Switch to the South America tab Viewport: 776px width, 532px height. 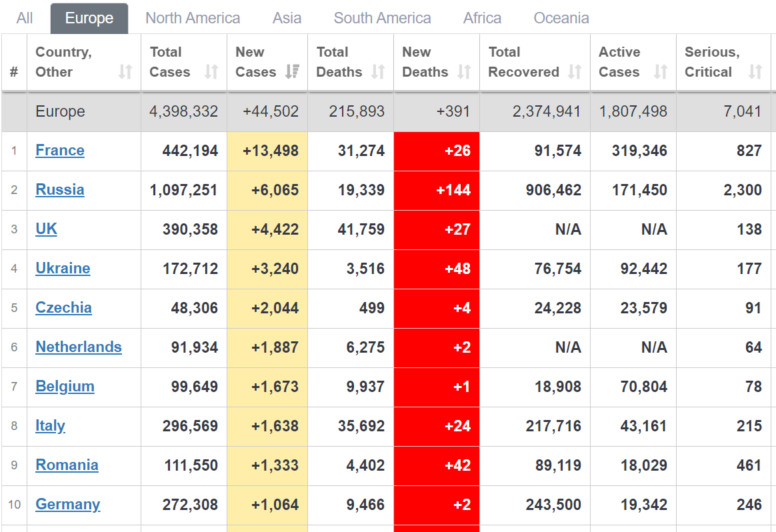tap(382, 18)
